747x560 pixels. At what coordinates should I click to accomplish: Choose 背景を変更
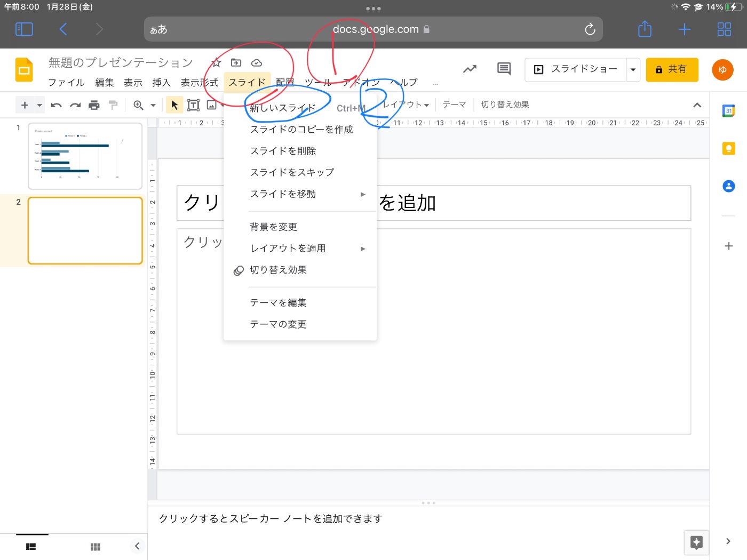point(300,227)
